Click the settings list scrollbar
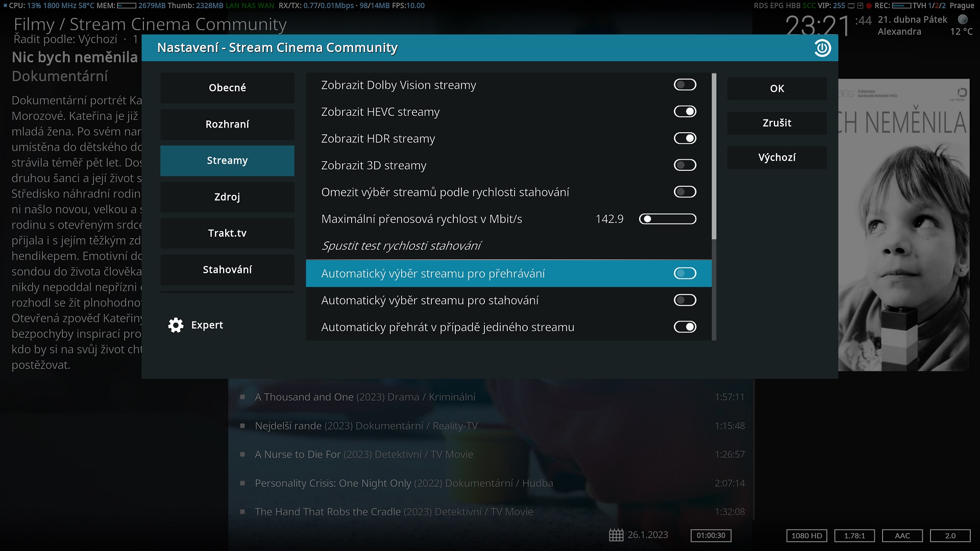This screenshot has width=980, height=551. [714, 156]
